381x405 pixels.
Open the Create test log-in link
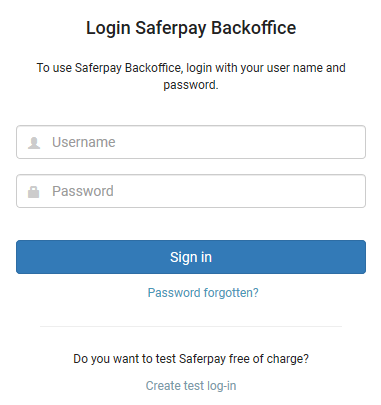[x=191, y=386]
